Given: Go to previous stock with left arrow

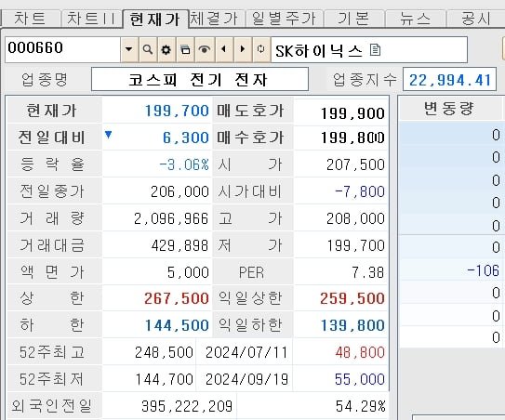Looking at the screenshot, I should pyautogui.click(x=223, y=49).
